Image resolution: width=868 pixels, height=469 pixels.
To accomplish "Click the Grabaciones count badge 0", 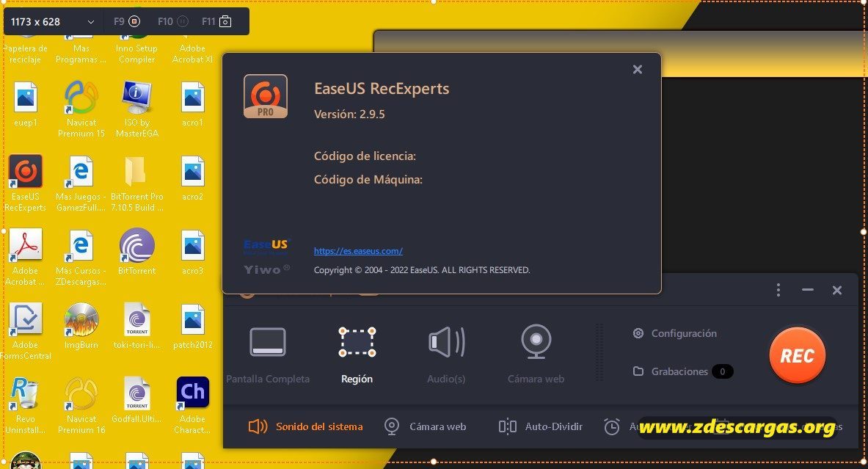I will pyautogui.click(x=723, y=371).
